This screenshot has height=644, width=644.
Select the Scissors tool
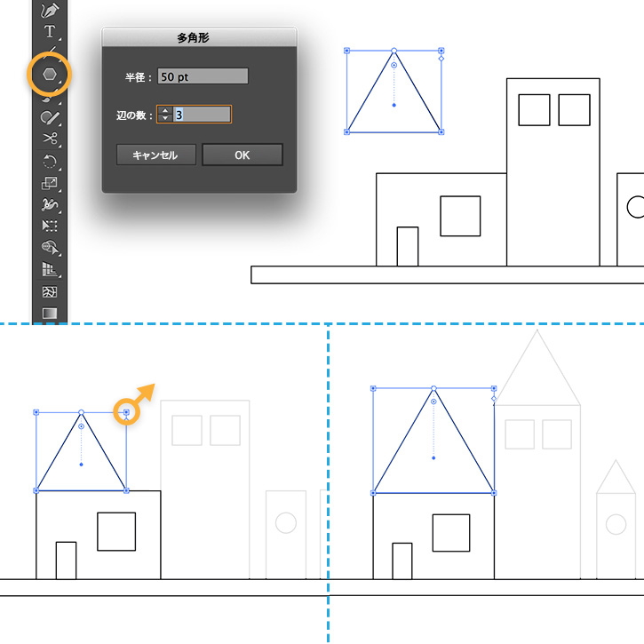pyautogui.click(x=50, y=139)
